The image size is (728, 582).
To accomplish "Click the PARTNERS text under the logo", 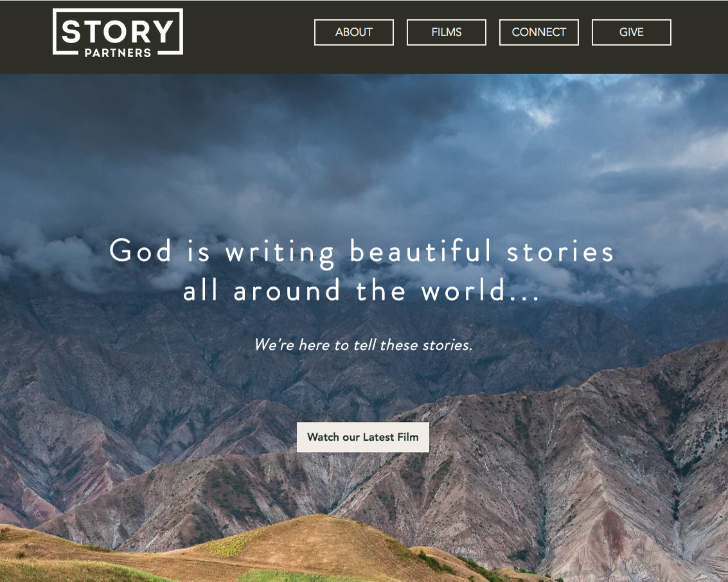I will (118, 53).
